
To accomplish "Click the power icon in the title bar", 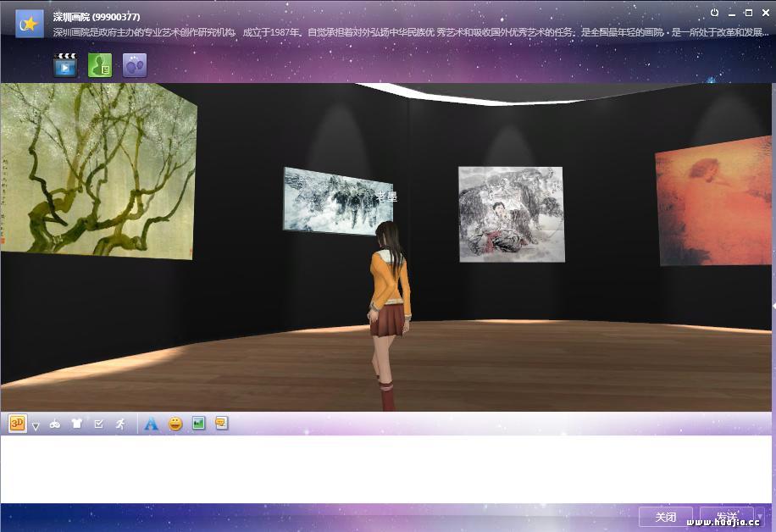I will 714,13.
